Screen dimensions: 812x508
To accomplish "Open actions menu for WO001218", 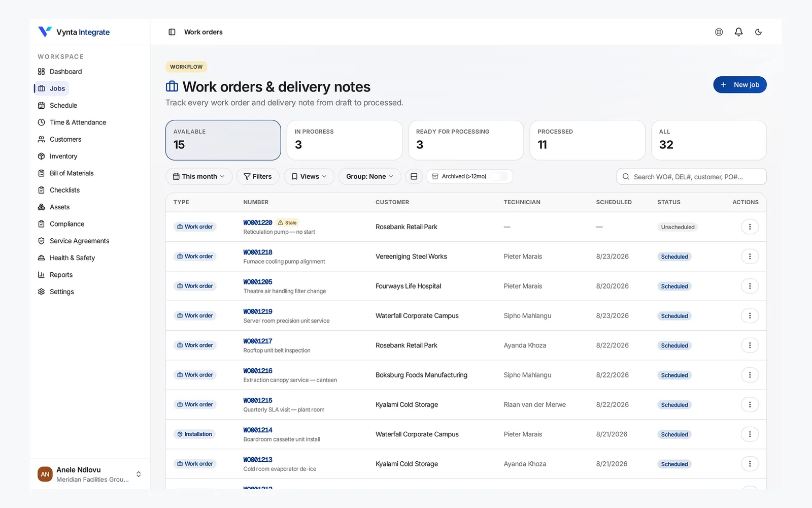I will tap(750, 257).
